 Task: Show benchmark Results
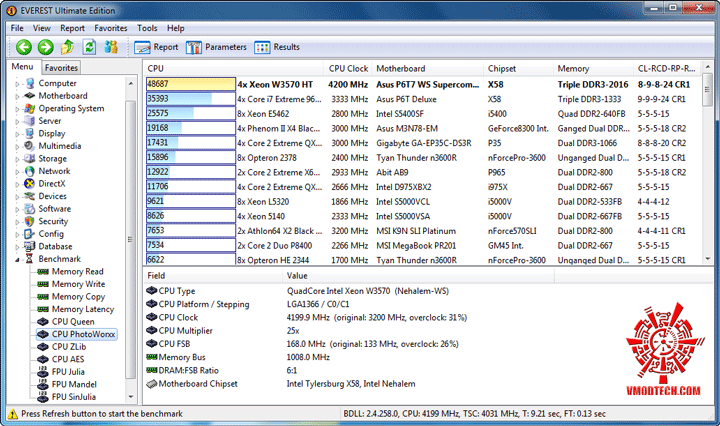(277, 47)
